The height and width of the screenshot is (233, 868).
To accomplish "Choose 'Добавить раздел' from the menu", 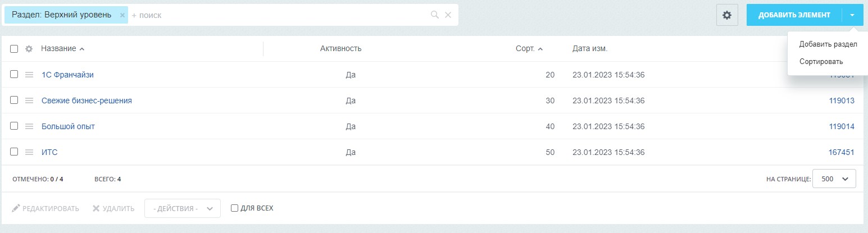I will (828, 44).
